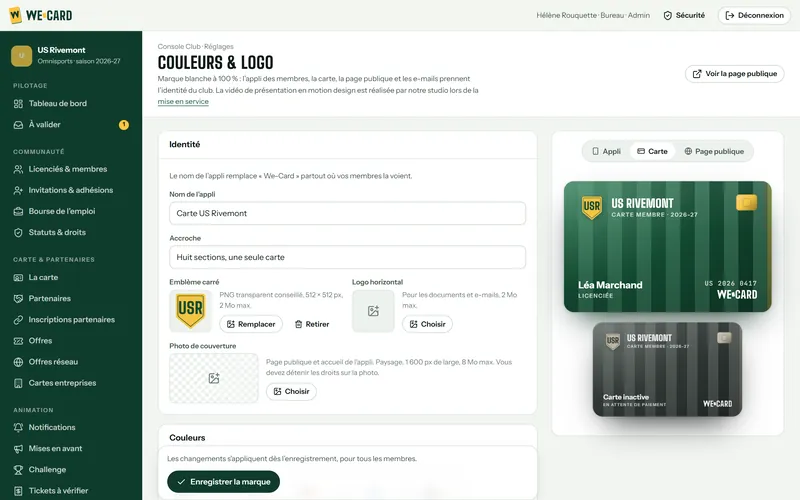Click the green member card preview
Image resolution: width=800 pixels, height=500 pixels.
click(667, 246)
